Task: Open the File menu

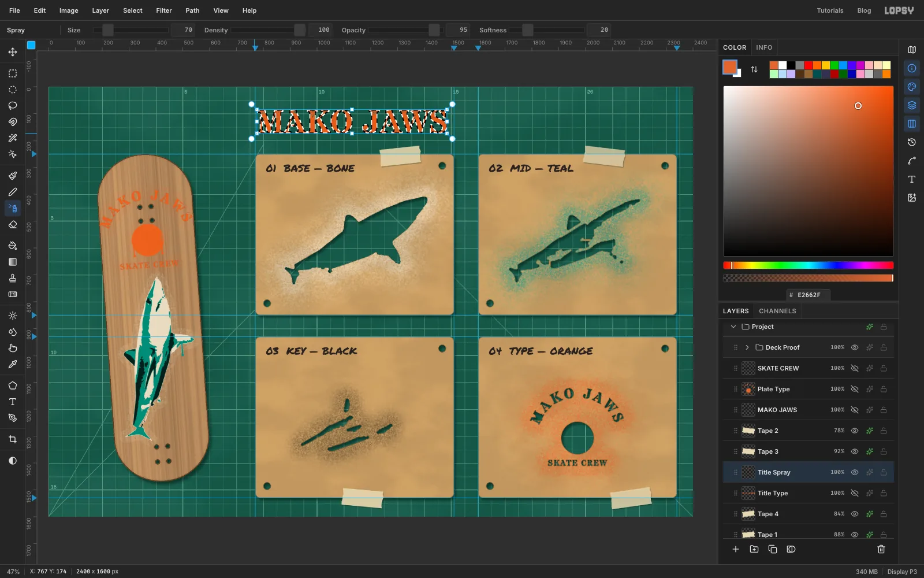Action: 15,10
